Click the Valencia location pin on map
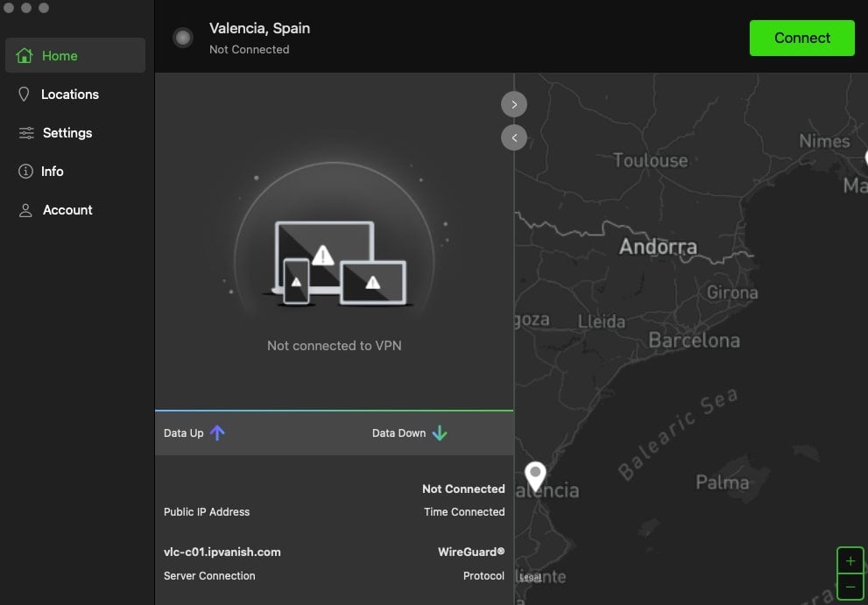 pos(535,475)
